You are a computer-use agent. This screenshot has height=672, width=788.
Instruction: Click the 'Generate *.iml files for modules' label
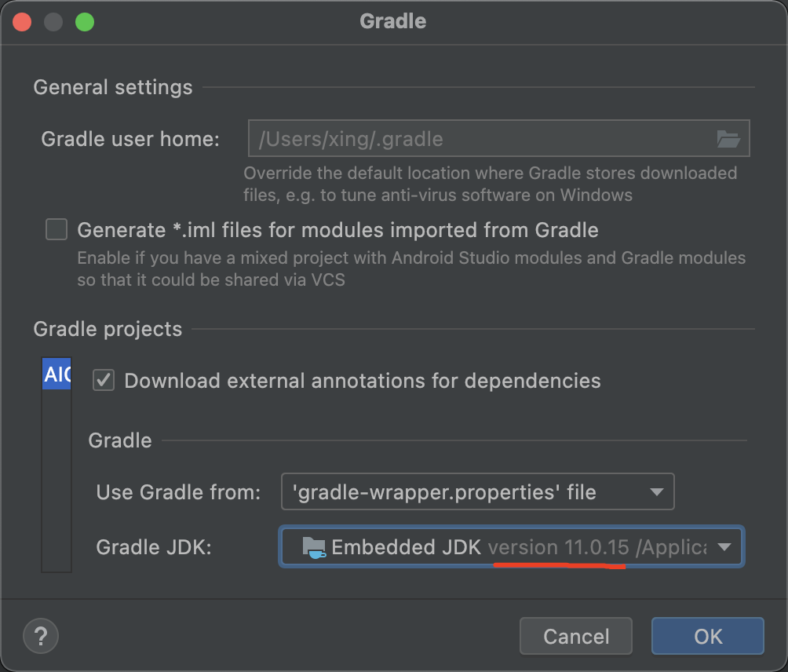[x=337, y=230]
